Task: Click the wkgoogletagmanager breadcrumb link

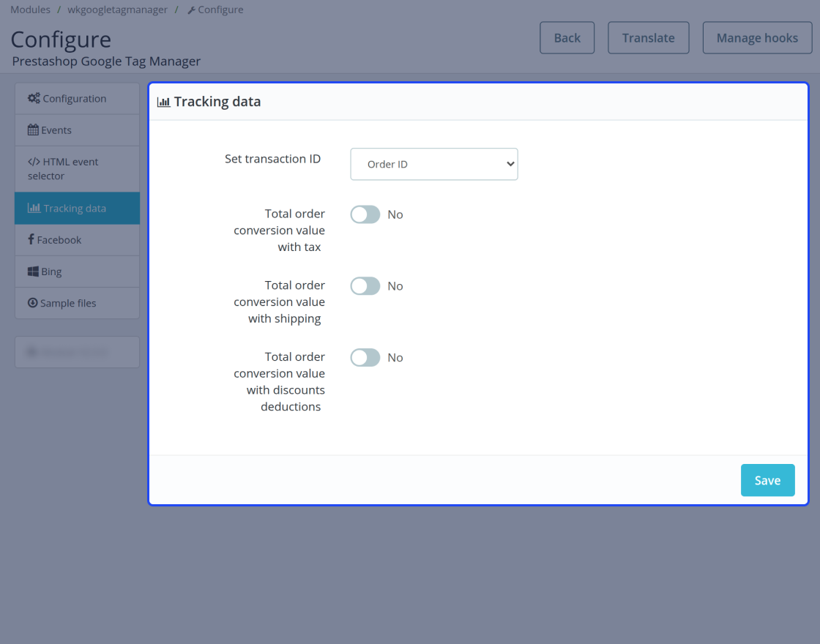Action: click(x=118, y=10)
